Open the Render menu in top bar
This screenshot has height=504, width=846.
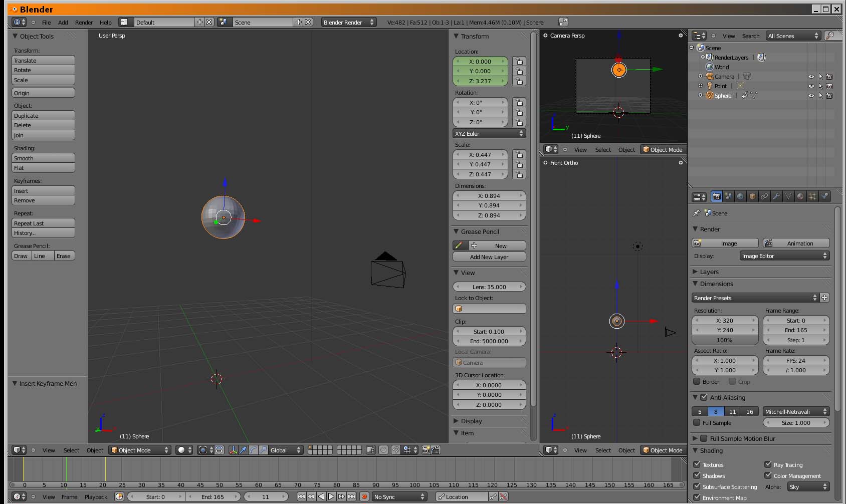click(84, 23)
